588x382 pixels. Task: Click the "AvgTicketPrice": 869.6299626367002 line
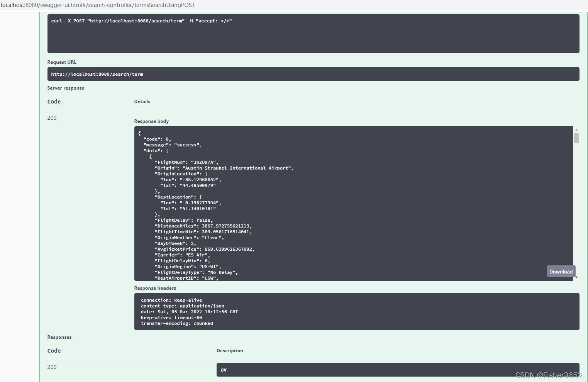coord(205,249)
